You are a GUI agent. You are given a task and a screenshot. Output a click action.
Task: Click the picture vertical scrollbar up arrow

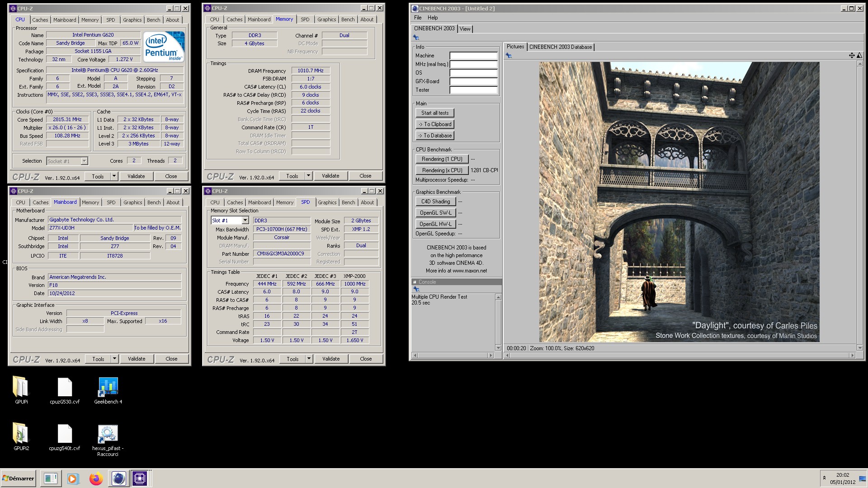[x=860, y=64]
